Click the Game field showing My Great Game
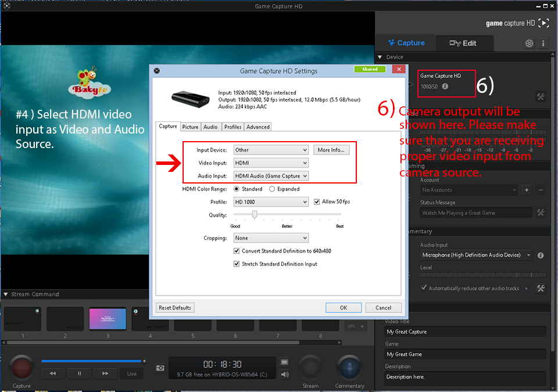The height and width of the screenshot is (392, 558). click(465, 354)
